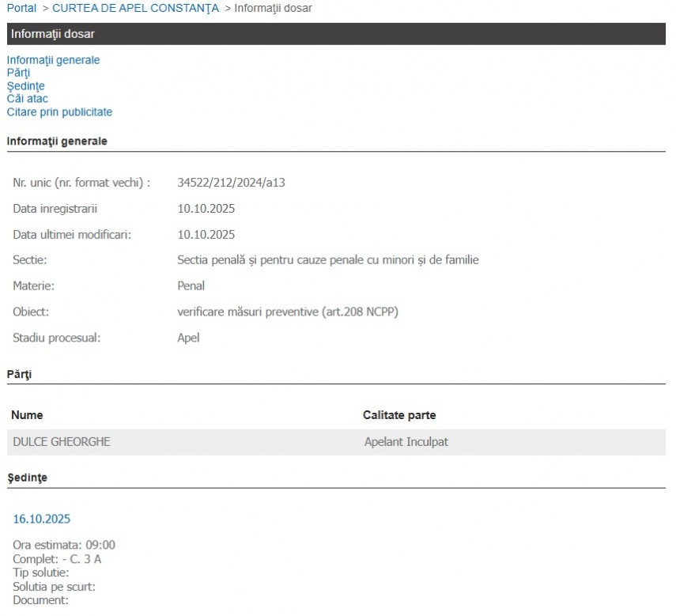Open the 16.10.2025 hearing date link
The height and width of the screenshot is (616, 676).
(x=41, y=520)
